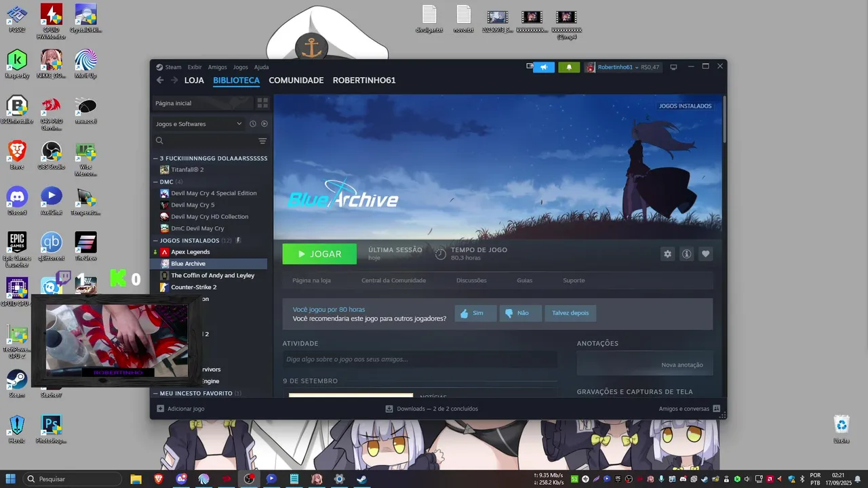Viewport: 868px width, 488px height.
Task: Open Epic Games Launcher desktop icon
Action: click(x=17, y=249)
